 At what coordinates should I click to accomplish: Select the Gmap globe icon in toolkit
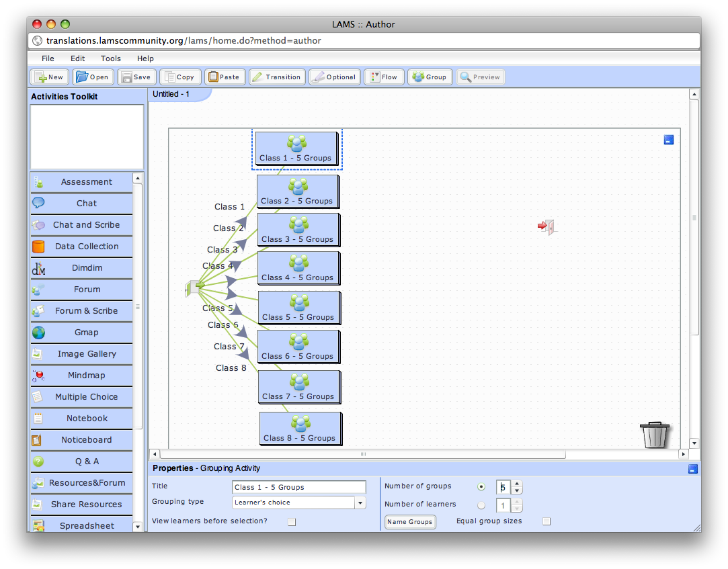(39, 333)
